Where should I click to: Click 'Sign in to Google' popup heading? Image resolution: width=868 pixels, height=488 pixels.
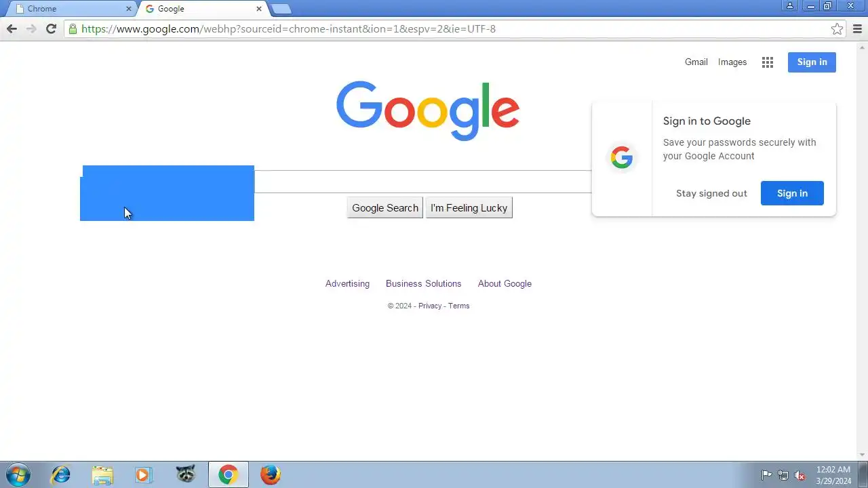point(707,121)
